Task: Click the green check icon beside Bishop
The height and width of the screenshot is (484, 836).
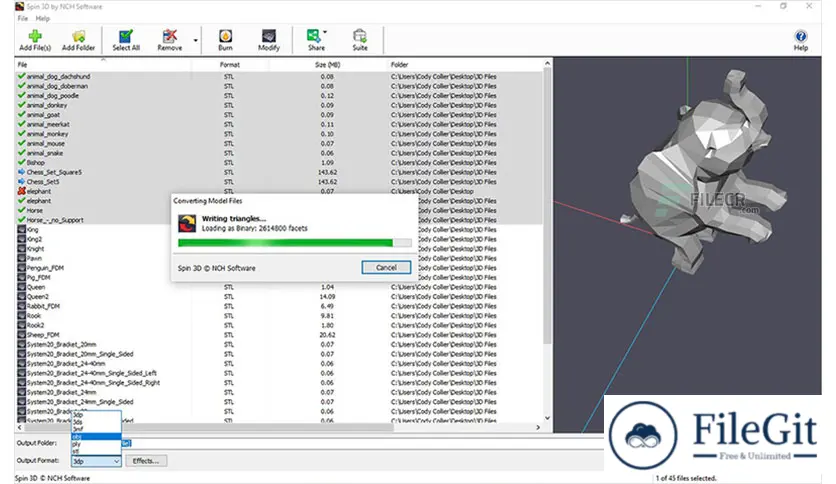Action: pyautogui.click(x=21, y=163)
